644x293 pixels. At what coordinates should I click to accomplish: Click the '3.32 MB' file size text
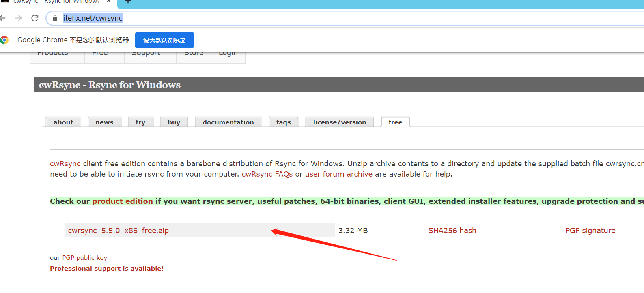pos(353,231)
